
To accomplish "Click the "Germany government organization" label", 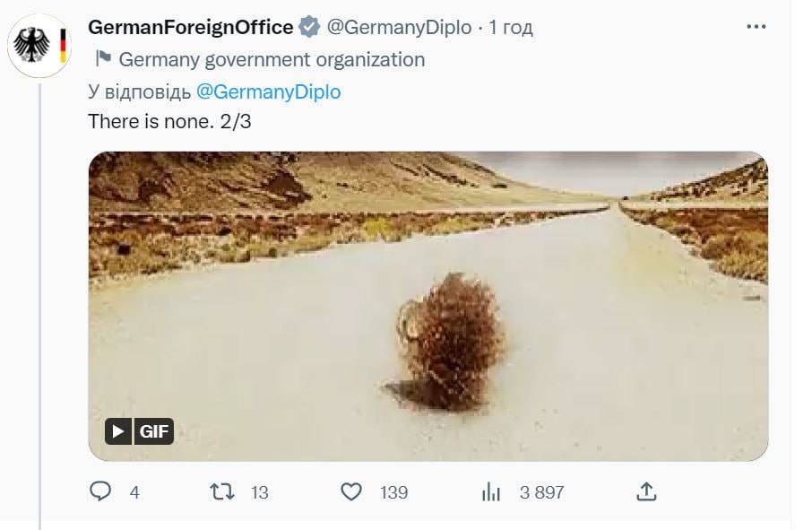I will tap(272, 60).
